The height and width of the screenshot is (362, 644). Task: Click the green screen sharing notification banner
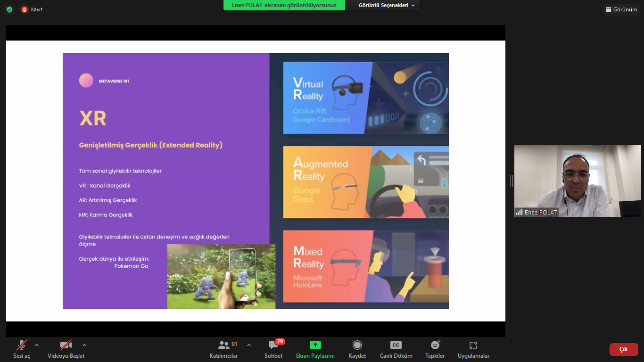tap(284, 5)
